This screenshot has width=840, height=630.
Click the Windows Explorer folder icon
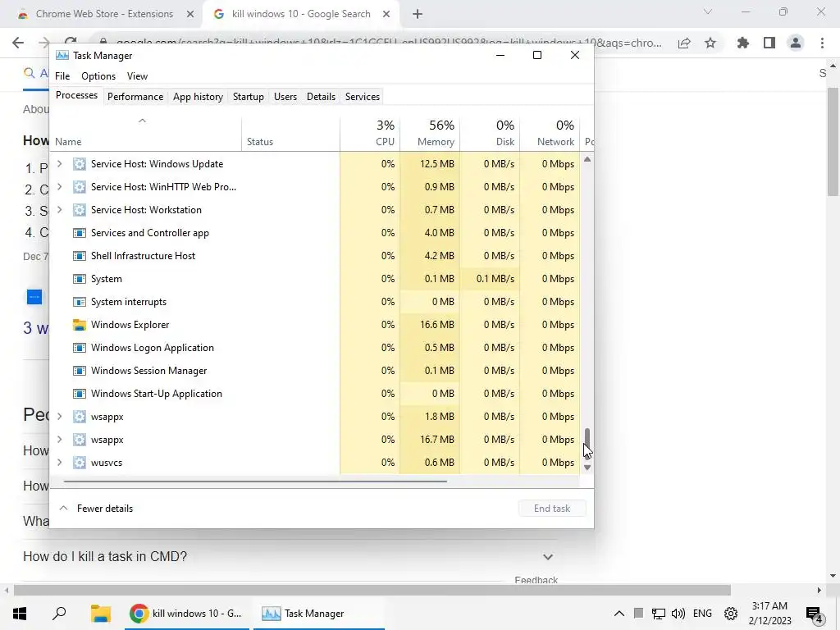point(80,325)
